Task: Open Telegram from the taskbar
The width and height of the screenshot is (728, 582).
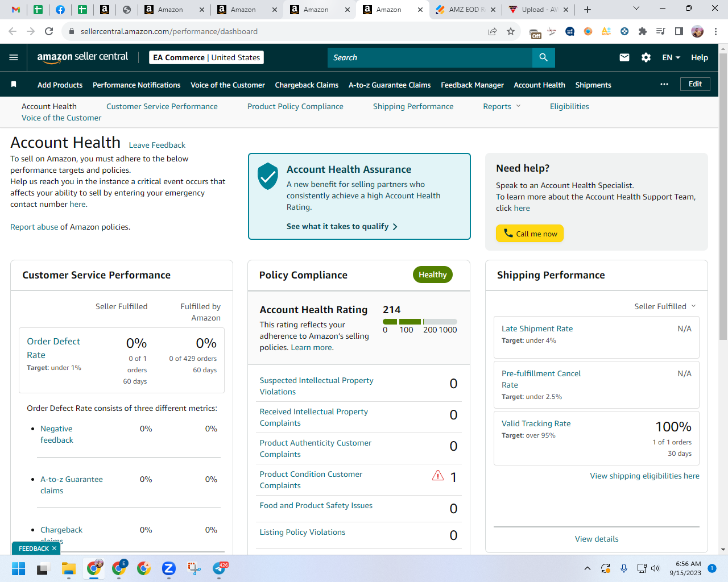Action: (x=219, y=568)
